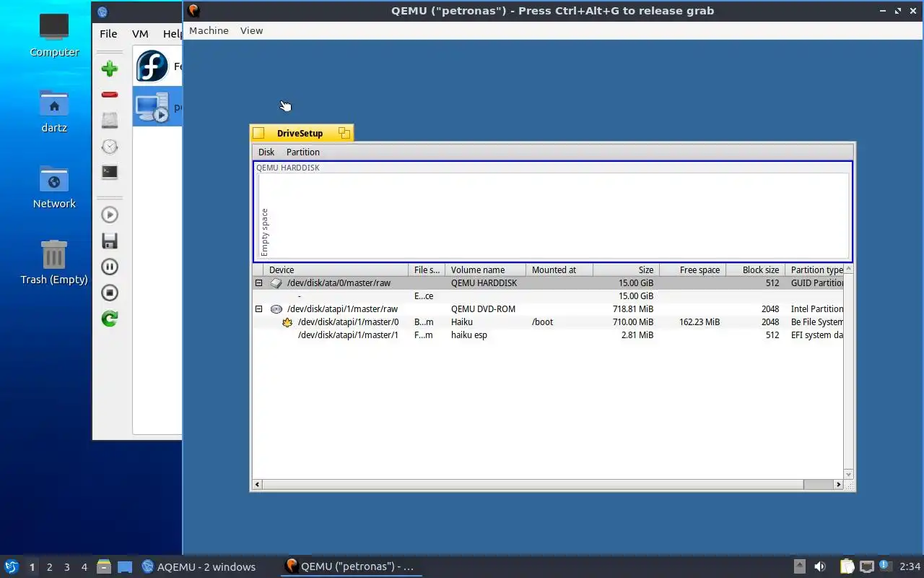Click the floppy save icon in AQEMU toolbar
This screenshot has height=578, width=924.
(x=110, y=241)
